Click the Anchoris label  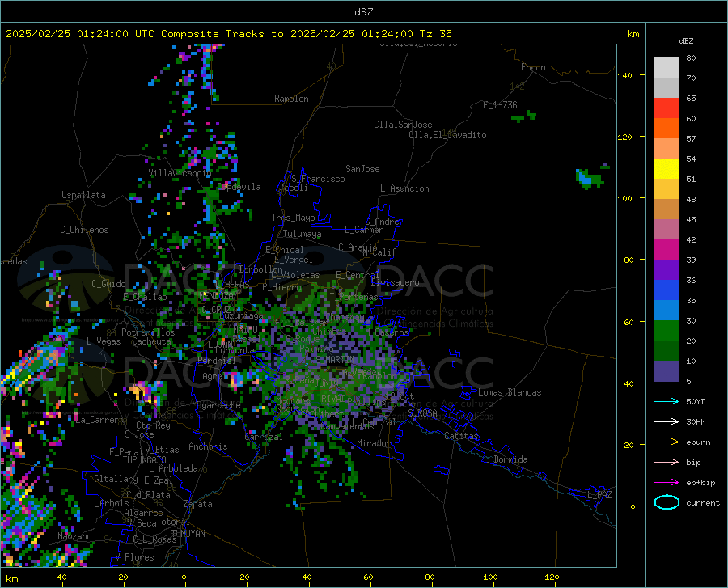(208, 446)
